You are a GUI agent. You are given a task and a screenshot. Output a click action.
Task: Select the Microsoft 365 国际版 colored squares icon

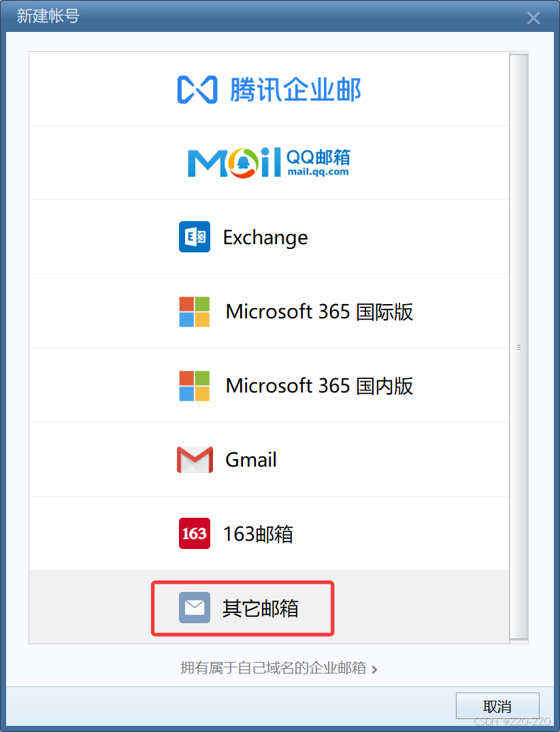pyautogui.click(x=195, y=312)
